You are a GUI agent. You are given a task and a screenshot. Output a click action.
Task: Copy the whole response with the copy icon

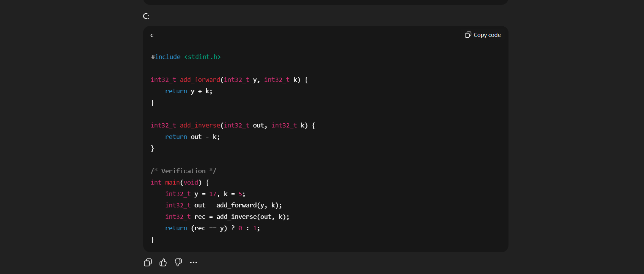click(x=148, y=263)
